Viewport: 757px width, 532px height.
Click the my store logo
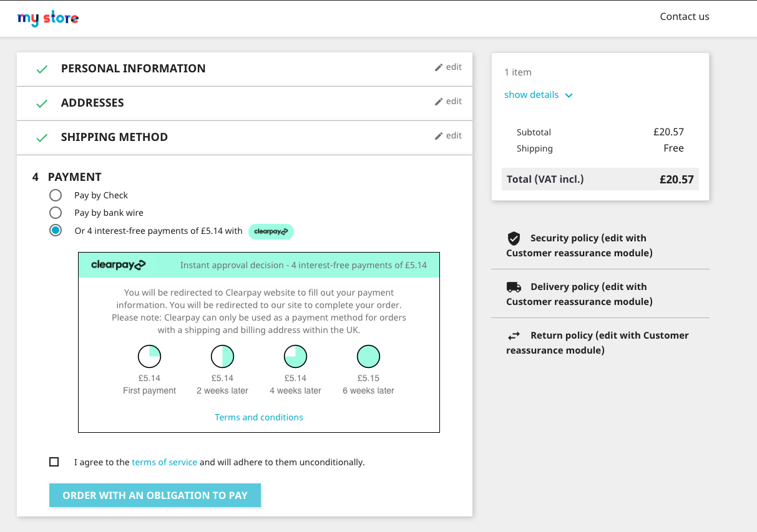pyautogui.click(x=48, y=18)
